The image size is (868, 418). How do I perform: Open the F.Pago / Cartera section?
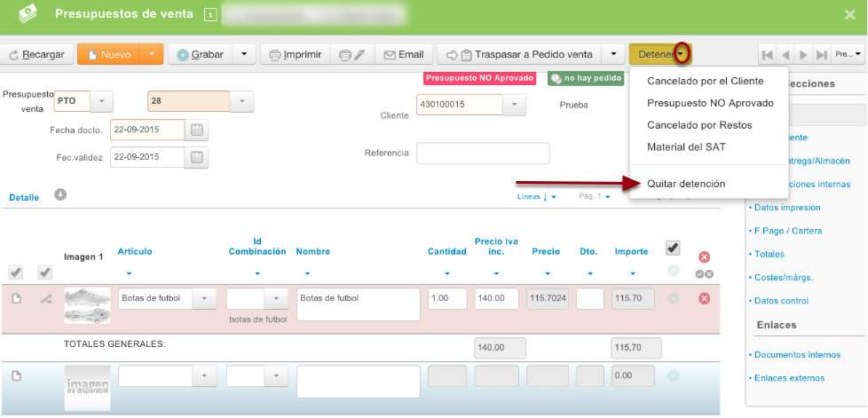(788, 231)
